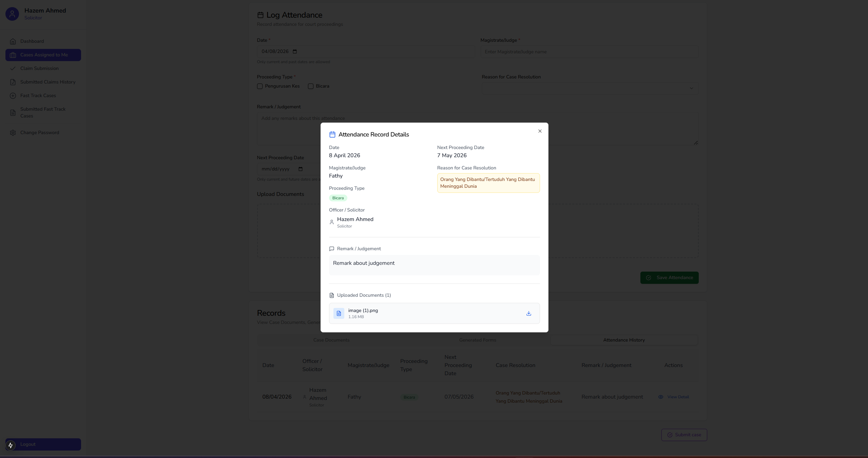Close the Attendance Record Details dialog
The image size is (868, 458).
tap(540, 131)
